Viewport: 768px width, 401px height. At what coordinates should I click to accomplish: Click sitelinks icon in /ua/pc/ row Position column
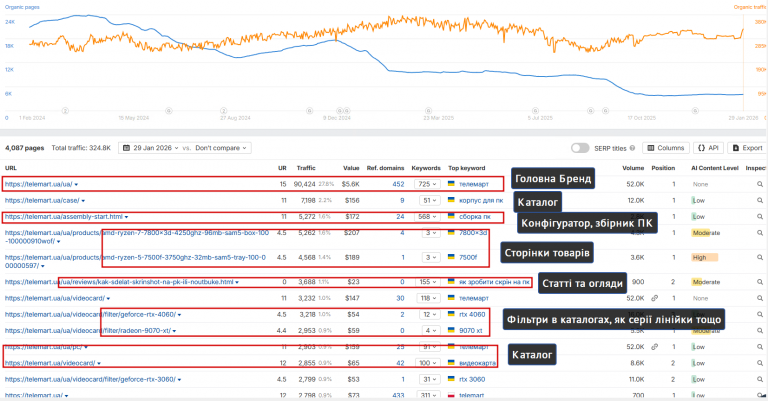[654, 347]
